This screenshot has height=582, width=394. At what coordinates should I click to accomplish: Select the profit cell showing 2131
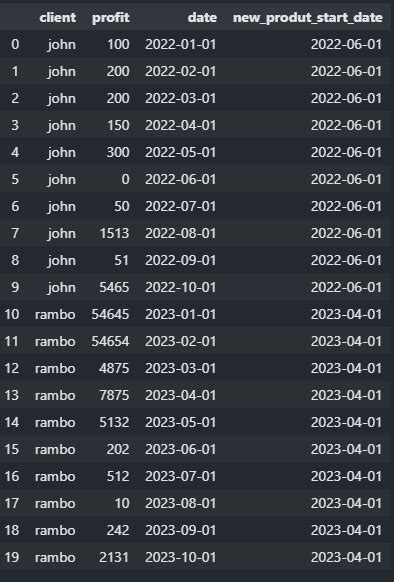pyautogui.click(x=114, y=558)
